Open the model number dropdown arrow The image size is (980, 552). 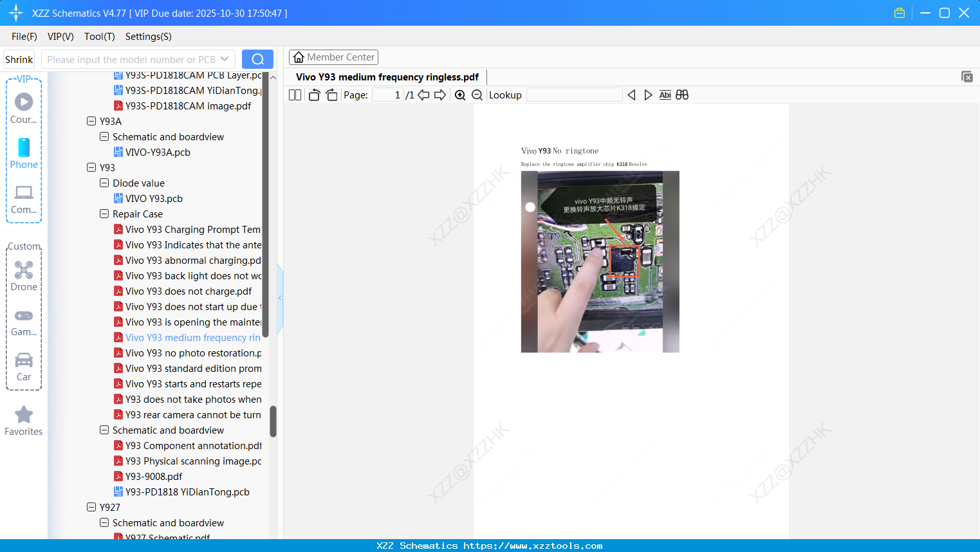(x=225, y=59)
